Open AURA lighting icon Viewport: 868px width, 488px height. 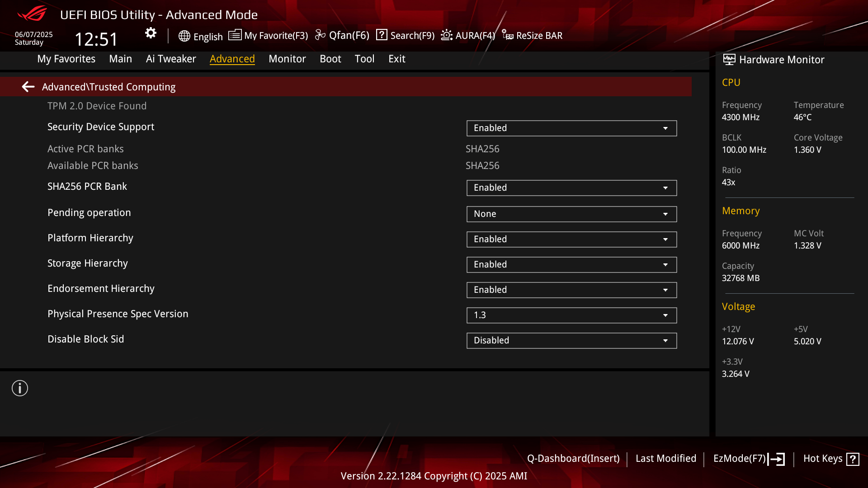tap(447, 35)
